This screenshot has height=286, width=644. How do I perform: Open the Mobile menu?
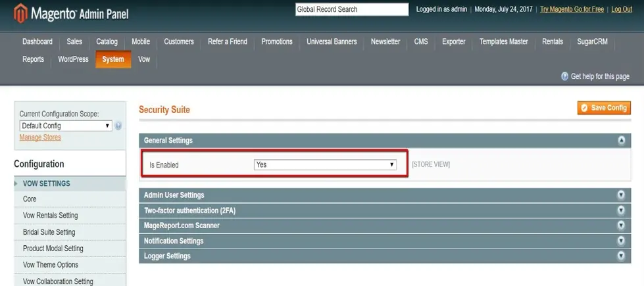141,41
